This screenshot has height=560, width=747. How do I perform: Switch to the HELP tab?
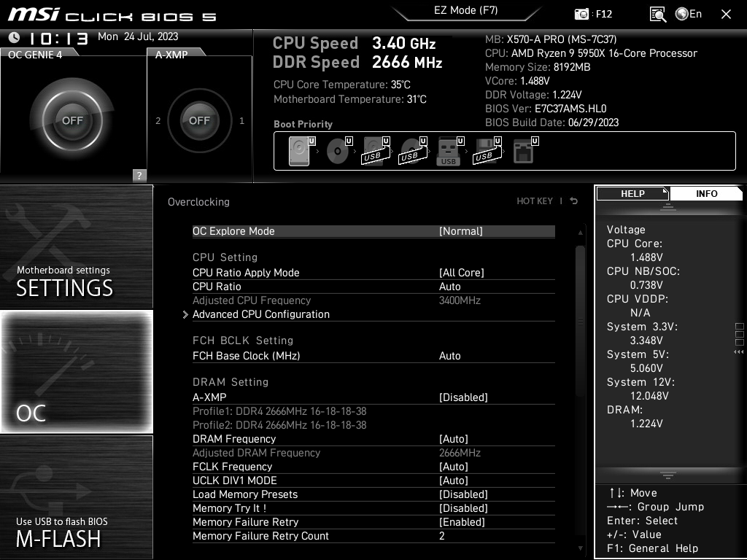(632, 193)
